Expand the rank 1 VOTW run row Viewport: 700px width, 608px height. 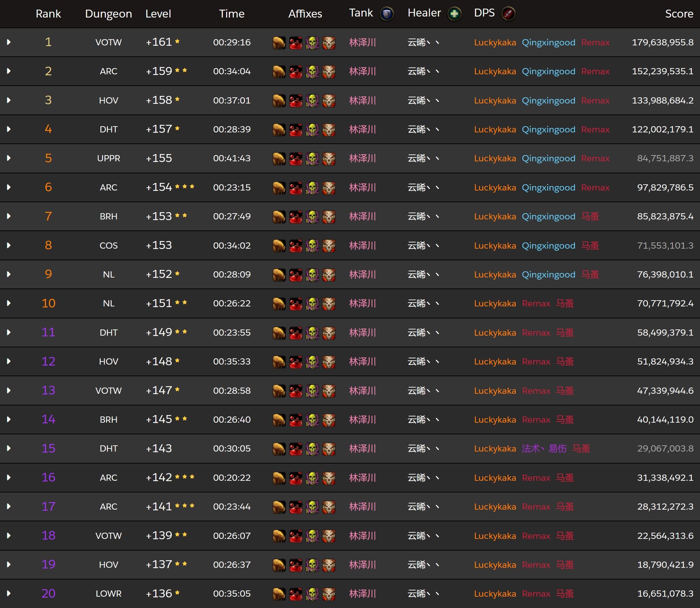click(x=9, y=42)
